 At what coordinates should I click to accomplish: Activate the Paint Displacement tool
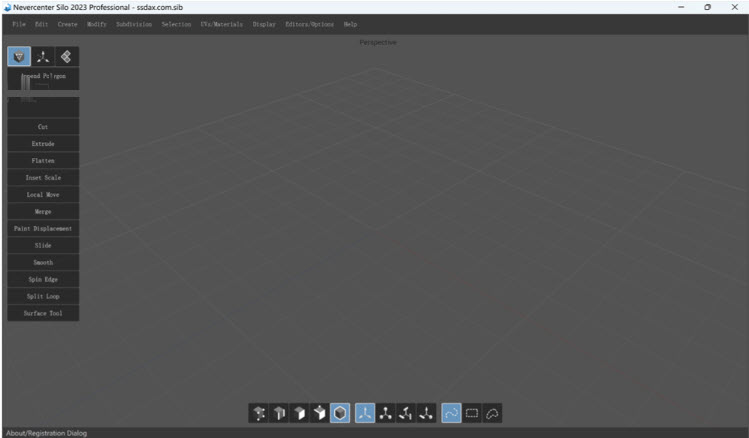pos(43,229)
